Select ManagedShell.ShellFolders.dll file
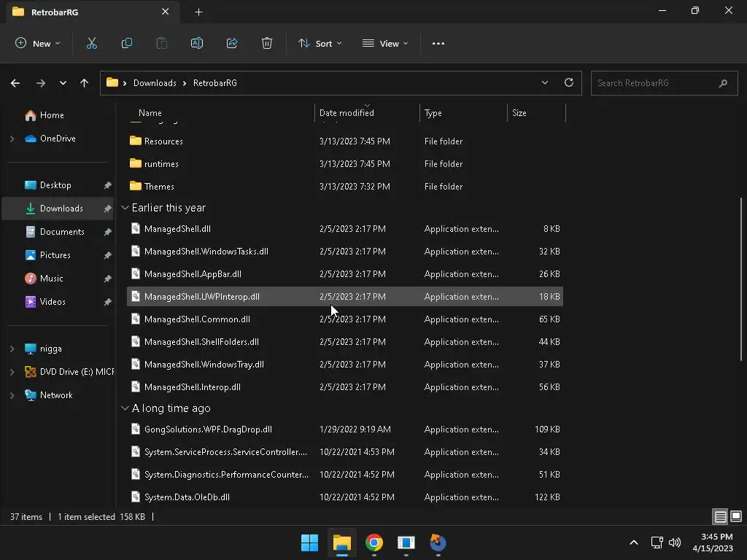Image resolution: width=747 pixels, height=560 pixels. 345,342
